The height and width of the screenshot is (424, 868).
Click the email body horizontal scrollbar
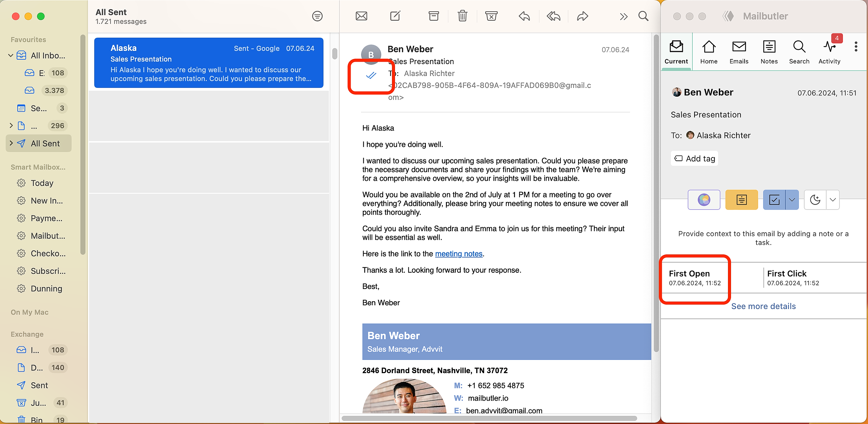[489, 418]
